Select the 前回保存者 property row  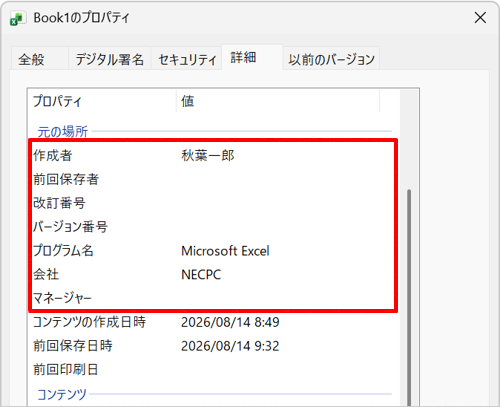pos(213,179)
